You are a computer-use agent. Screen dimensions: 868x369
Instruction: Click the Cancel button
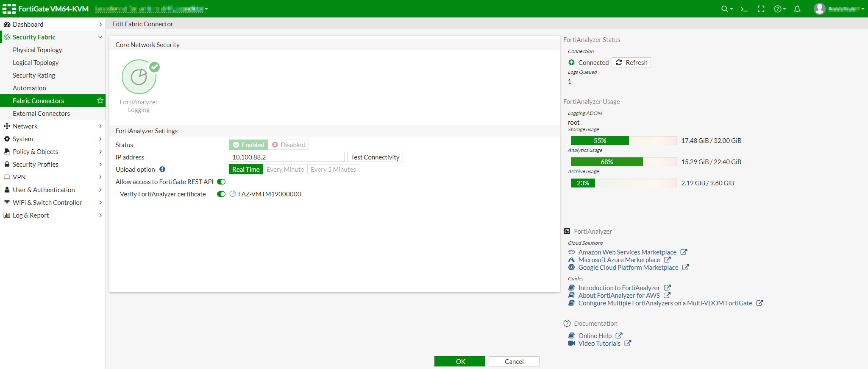click(514, 361)
